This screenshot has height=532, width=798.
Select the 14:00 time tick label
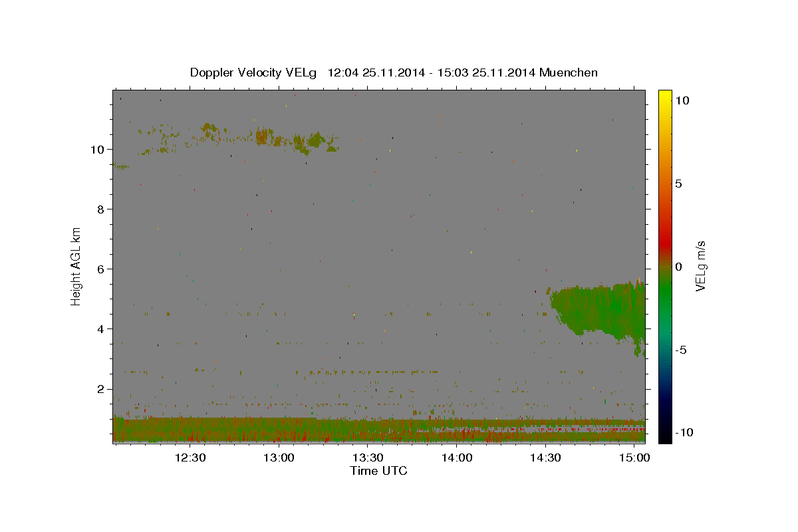tap(456, 458)
